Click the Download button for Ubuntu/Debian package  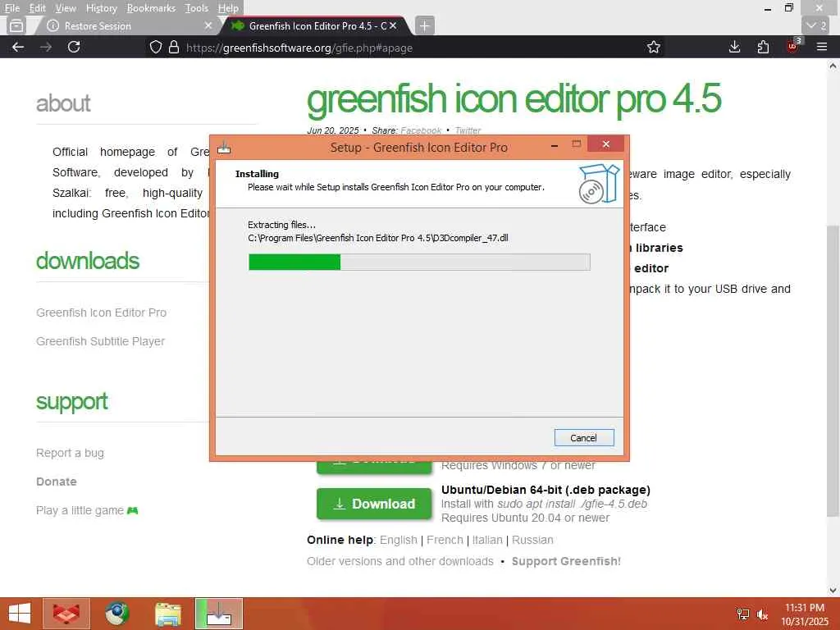coord(374,504)
